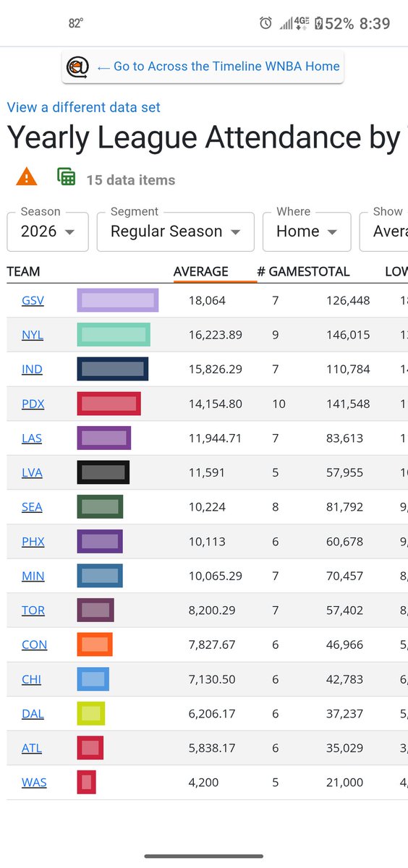Tap the 4G signal strength icon

pyautogui.click(x=294, y=23)
